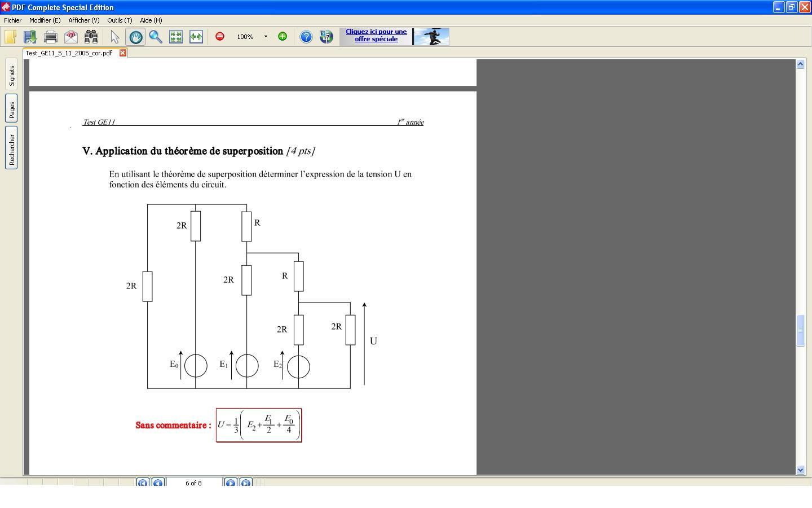Open the Outils (T) menu
812x508 pixels.
click(120, 20)
